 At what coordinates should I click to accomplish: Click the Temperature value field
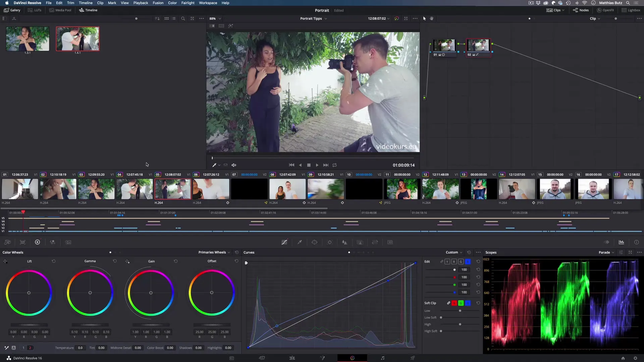point(80,348)
